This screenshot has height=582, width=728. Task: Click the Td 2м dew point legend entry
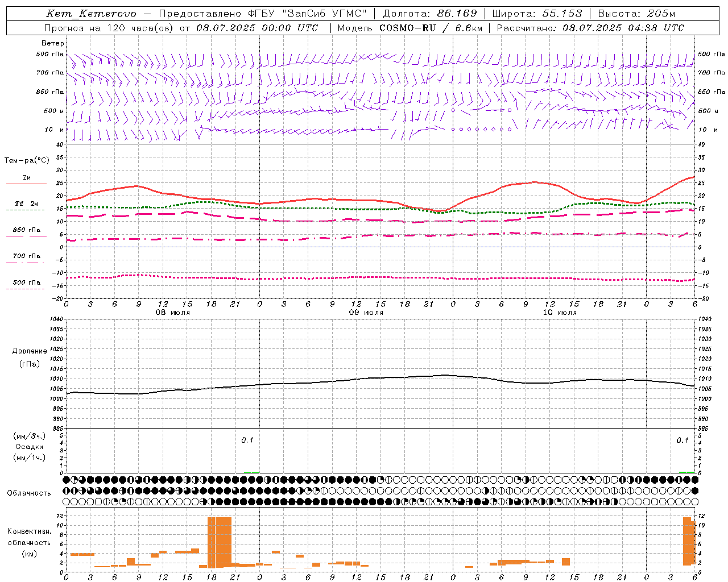[26, 203]
